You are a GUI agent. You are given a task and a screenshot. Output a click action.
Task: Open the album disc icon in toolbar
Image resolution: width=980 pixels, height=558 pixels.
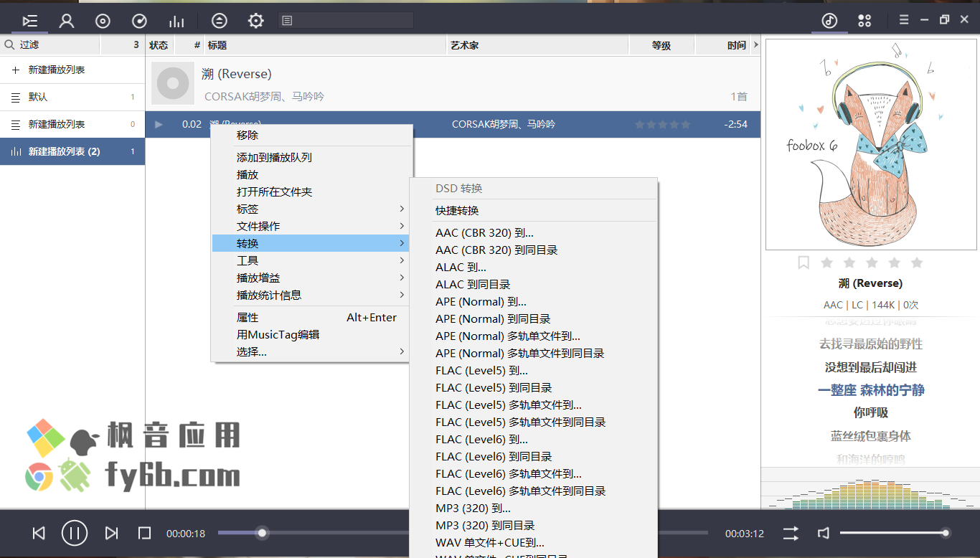(x=103, y=21)
